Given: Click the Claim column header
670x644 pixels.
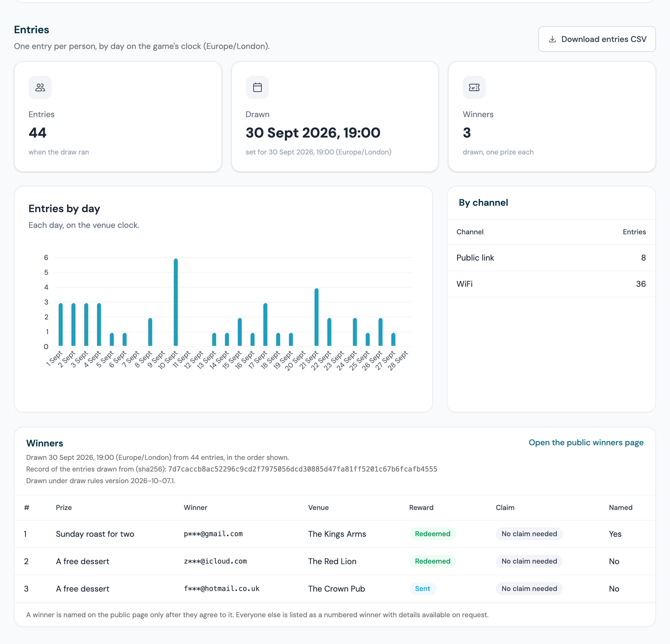Looking at the screenshot, I should click(x=505, y=508).
